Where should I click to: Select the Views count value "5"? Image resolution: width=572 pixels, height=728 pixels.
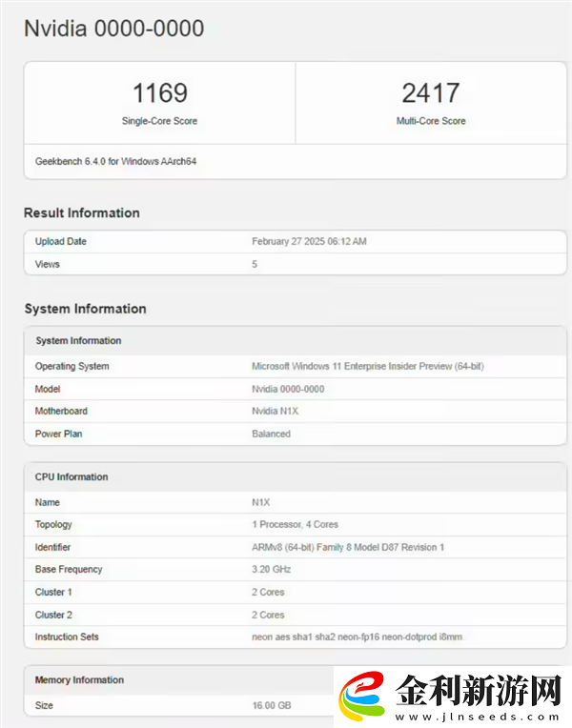(x=255, y=264)
